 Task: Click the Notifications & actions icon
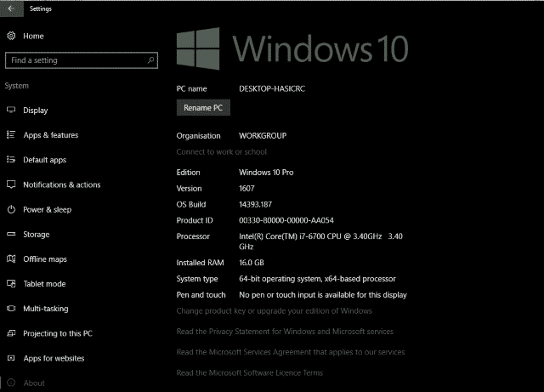(11, 185)
